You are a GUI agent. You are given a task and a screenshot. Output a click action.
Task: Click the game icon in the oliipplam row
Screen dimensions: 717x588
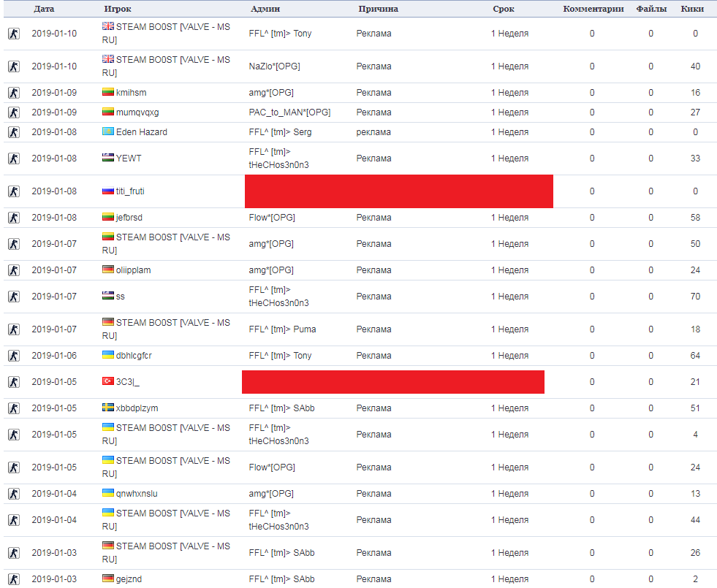(14, 270)
